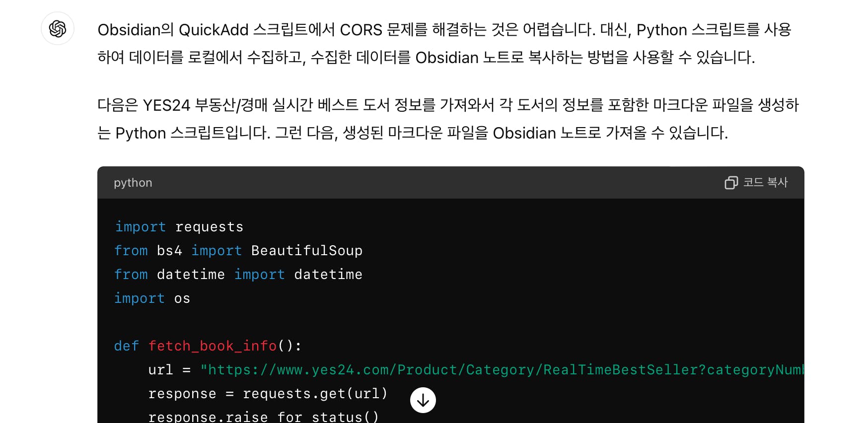Jump to bottom with the down-arrow button
The image size is (868, 423).
[x=423, y=400]
